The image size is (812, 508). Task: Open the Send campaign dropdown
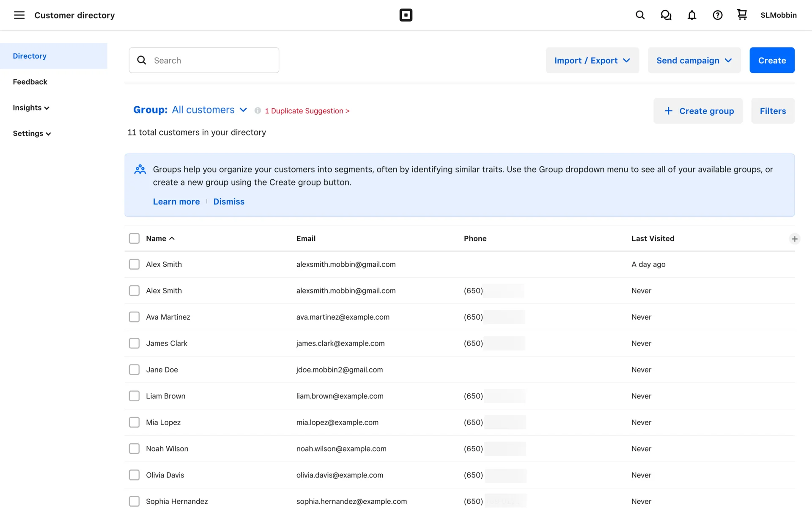[x=694, y=60]
